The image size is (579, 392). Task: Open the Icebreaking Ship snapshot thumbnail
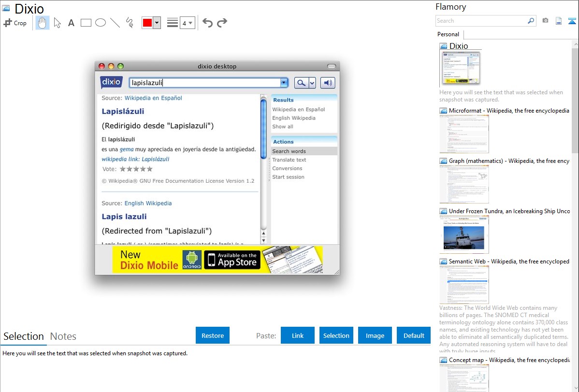464,234
